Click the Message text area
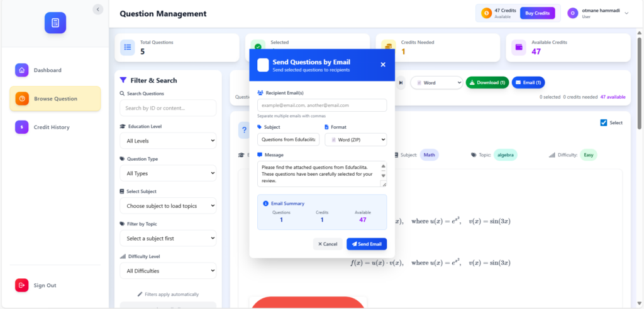Screen dimensions: 644x309 (x=322, y=174)
